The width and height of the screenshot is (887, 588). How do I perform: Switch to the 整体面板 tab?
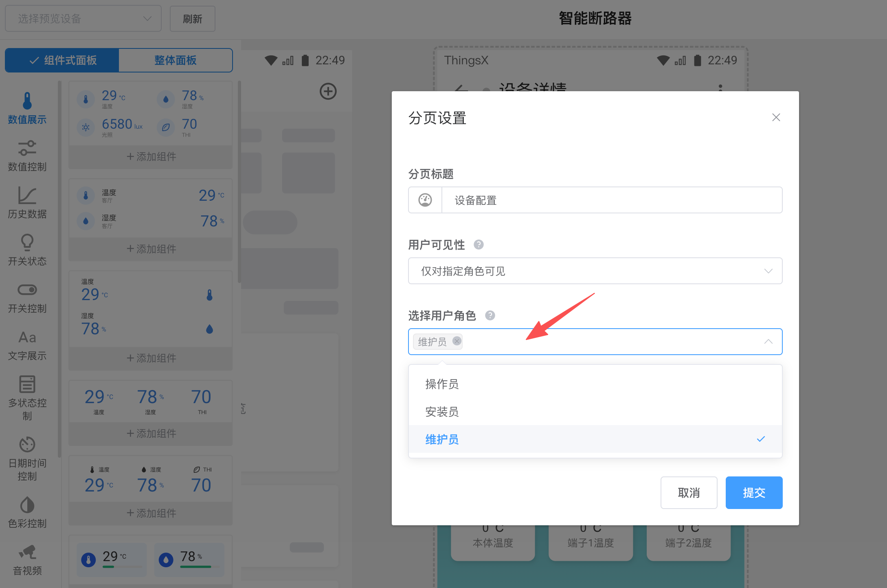[175, 60]
